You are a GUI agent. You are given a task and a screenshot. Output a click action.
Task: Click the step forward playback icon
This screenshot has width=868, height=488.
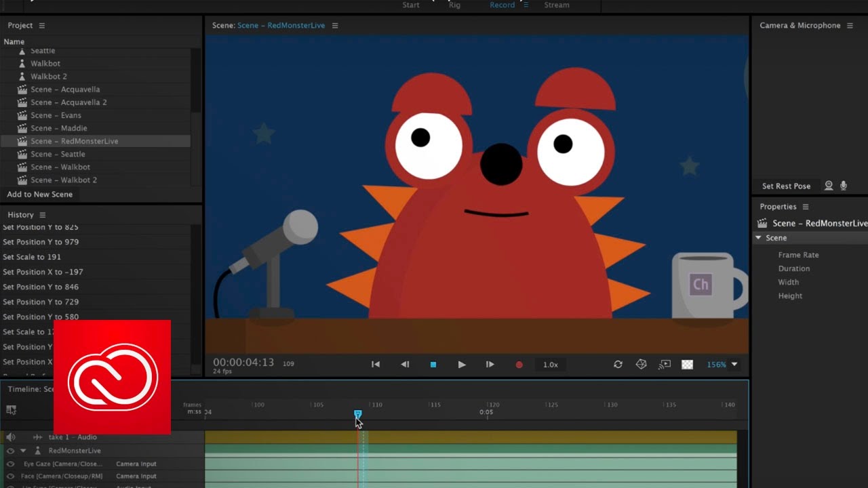tap(490, 365)
